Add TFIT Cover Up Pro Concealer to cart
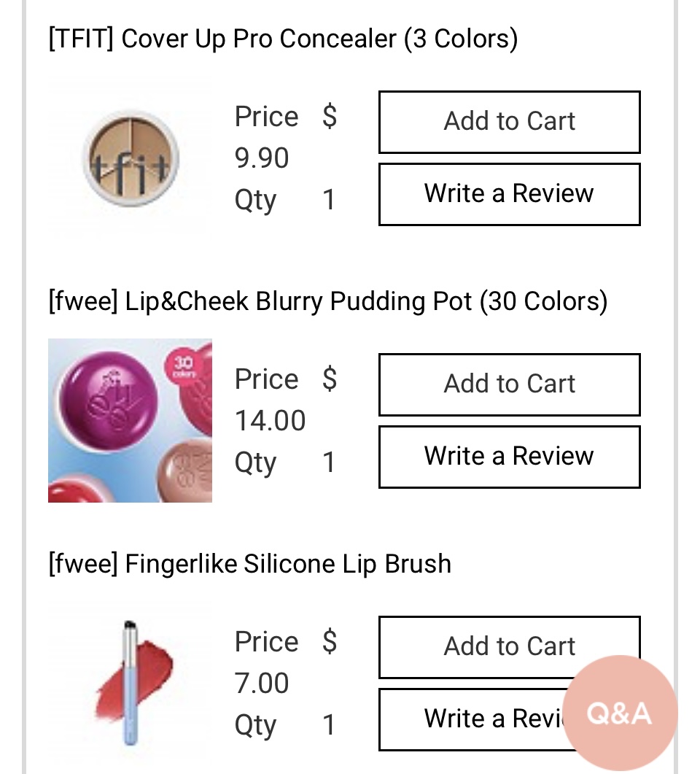The width and height of the screenshot is (700, 774). pyautogui.click(x=509, y=122)
